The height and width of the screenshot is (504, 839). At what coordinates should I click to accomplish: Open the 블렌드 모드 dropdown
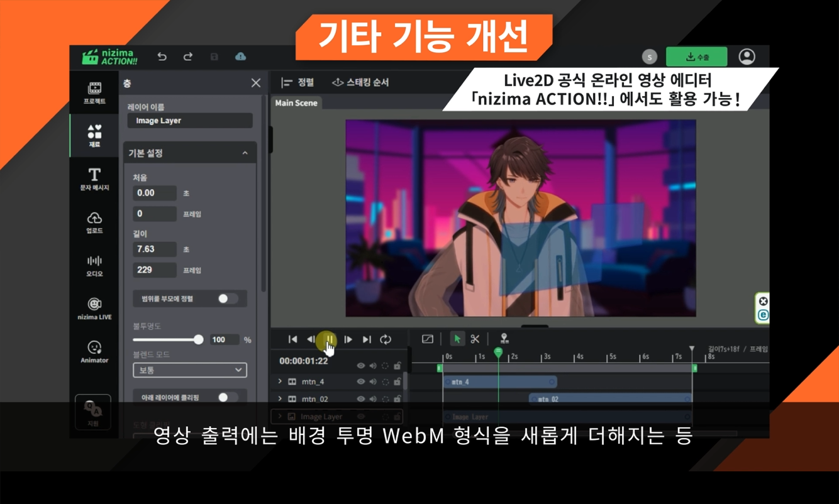190,370
